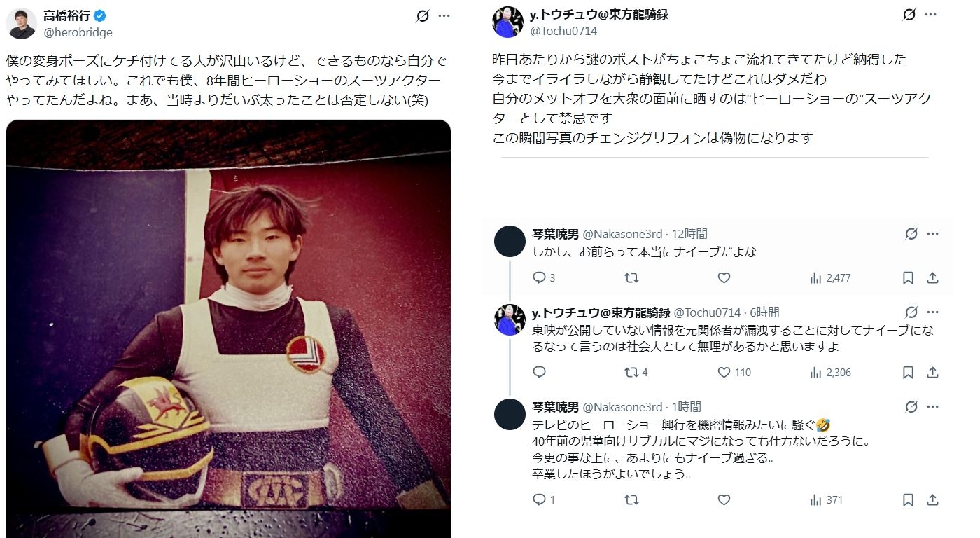Open more options on y.トウチュウ top post
Viewport: 980px width, 538px height.
point(931,14)
